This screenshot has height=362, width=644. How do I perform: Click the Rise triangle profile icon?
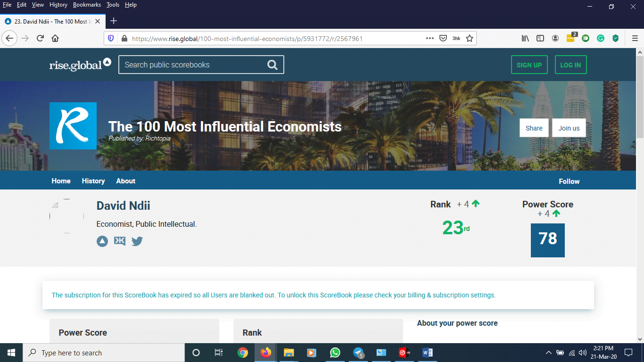[102, 241]
